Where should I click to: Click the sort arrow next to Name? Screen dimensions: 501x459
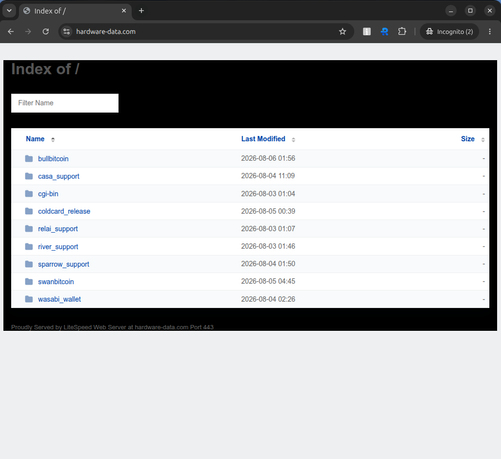click(53, 140)
